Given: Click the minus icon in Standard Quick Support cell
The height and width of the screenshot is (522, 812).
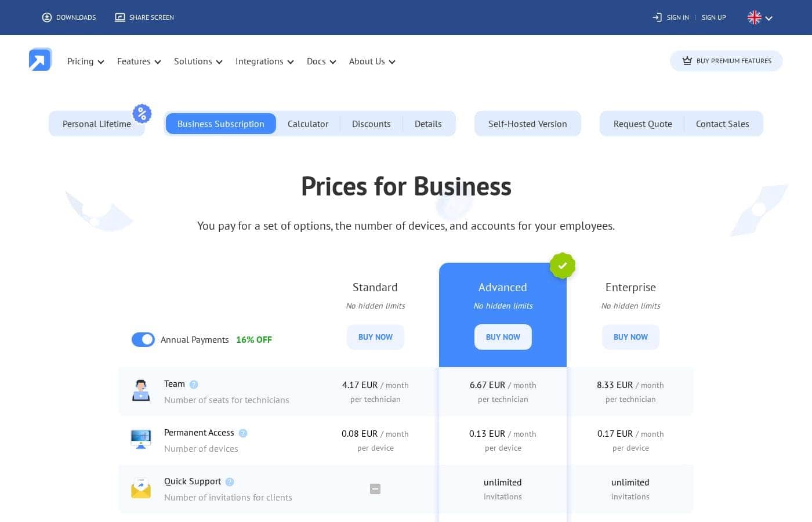Looking at the screenshot, I should point(375,489).
